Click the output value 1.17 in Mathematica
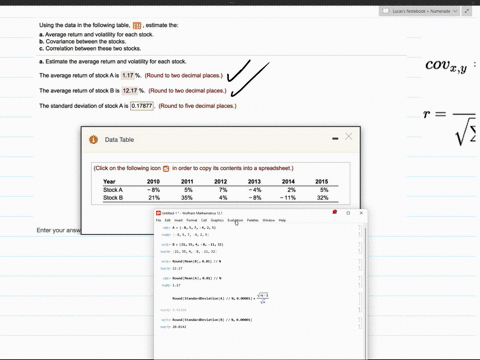Image resolution: width=480 pixels, height=360 pixels. click(176, 285)
